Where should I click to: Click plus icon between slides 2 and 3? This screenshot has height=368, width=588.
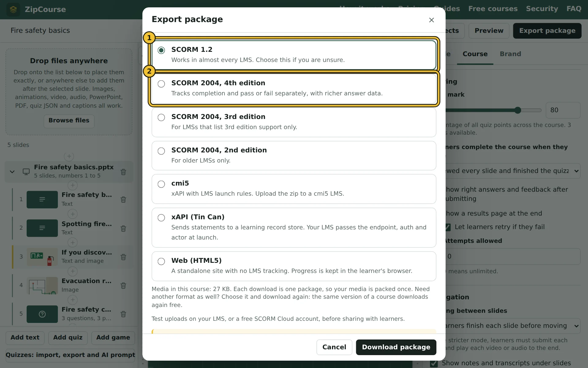pos(73,243)
